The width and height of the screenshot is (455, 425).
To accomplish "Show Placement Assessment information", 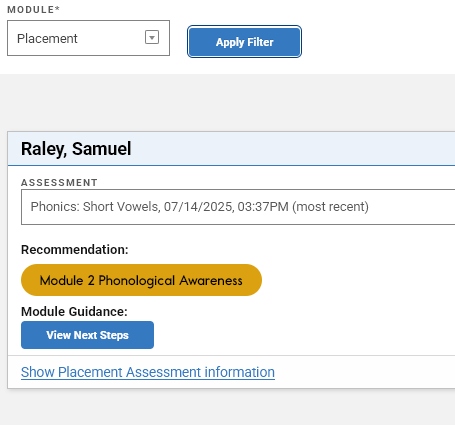I will pos(148,372).
